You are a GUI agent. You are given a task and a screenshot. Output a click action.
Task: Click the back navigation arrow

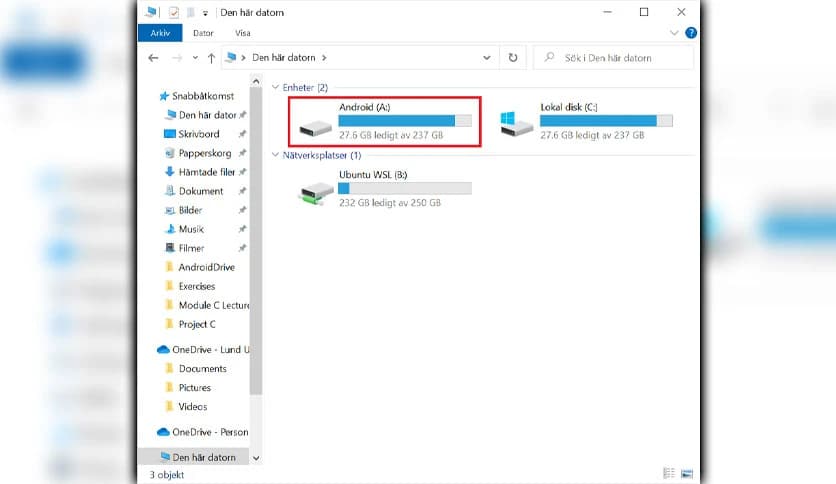click(153, 58)
